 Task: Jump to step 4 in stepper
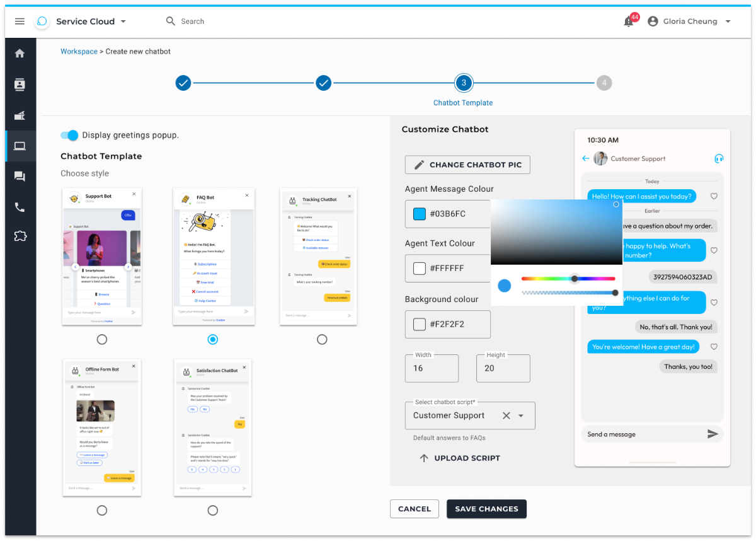pos(604,83)
